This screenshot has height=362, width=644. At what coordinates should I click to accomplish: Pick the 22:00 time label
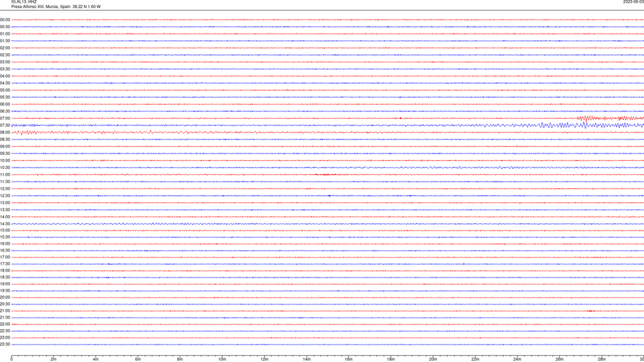(5, 324)
